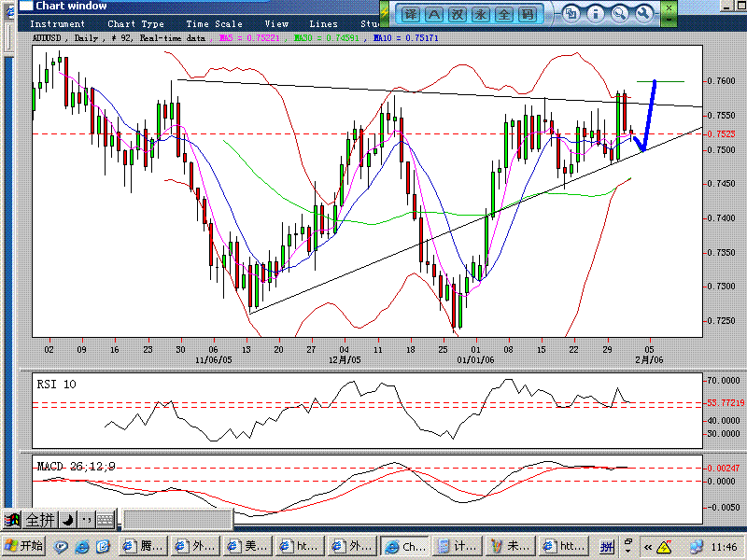
Task: Select the Ch... chart taskbar button
Action: pyautogui.click(x=405, y=546)
